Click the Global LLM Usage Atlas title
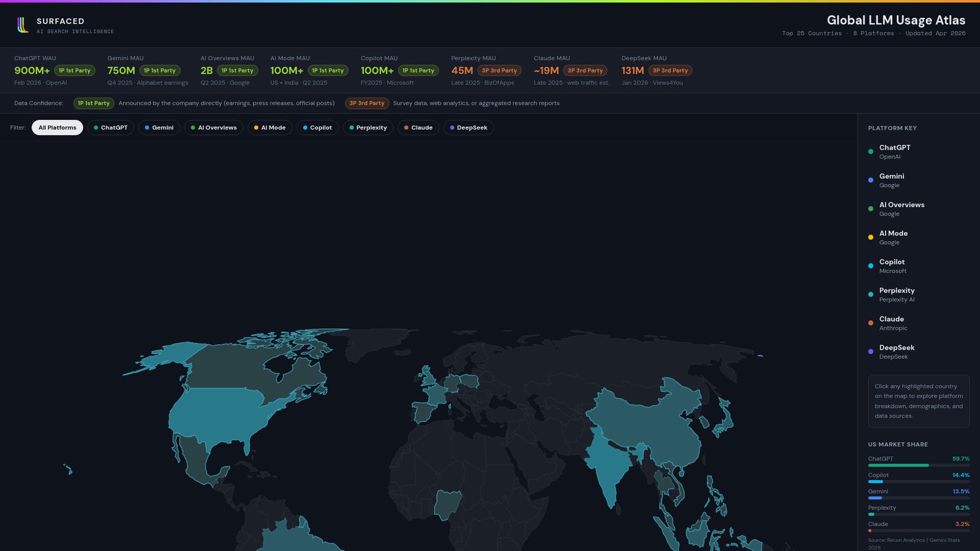 point(896,20)
